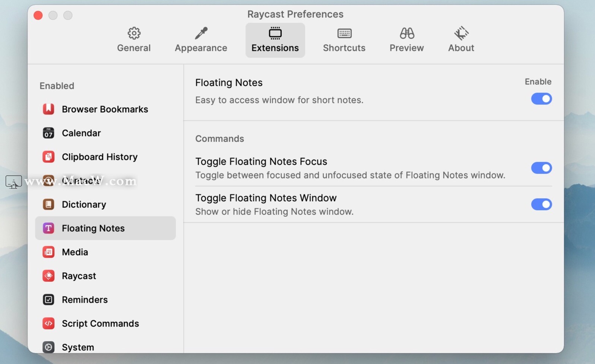Click the Toggle Floating Notes Focus title
Viewport: 595px width, 364px height.
click(x=261, y=162)
